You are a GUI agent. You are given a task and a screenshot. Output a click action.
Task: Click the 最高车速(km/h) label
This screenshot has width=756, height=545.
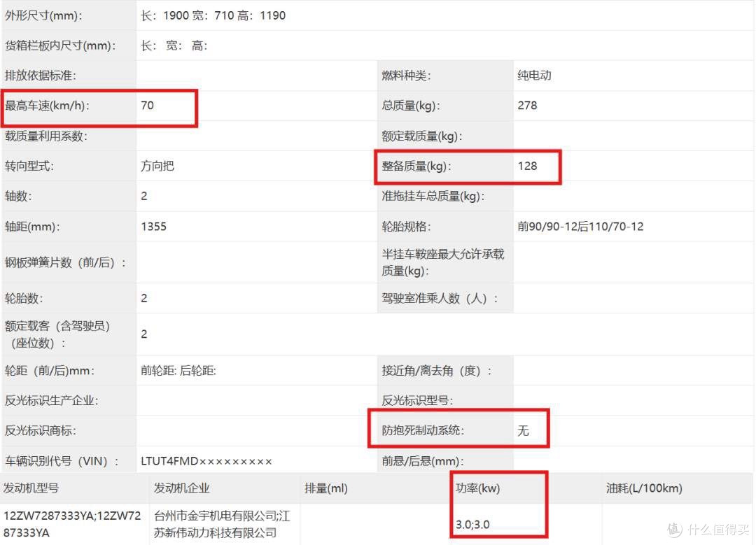[48, 106]
